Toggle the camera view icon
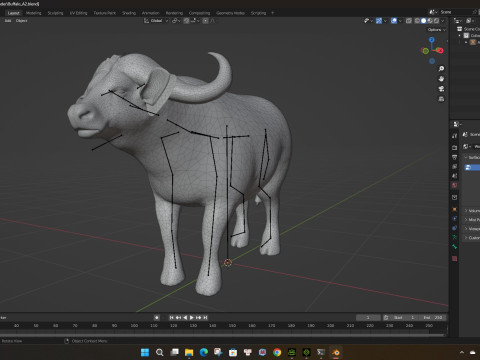The image size is (480, 360). pos(441,89)
